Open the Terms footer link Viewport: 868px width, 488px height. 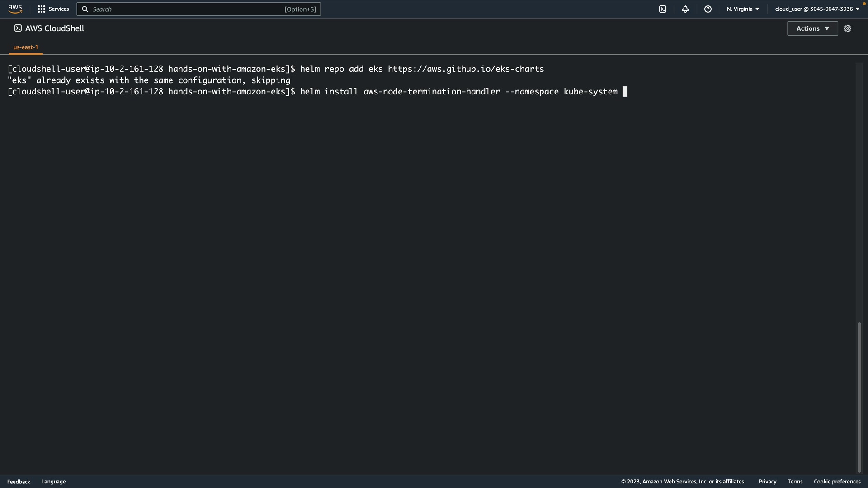point(795,482)
